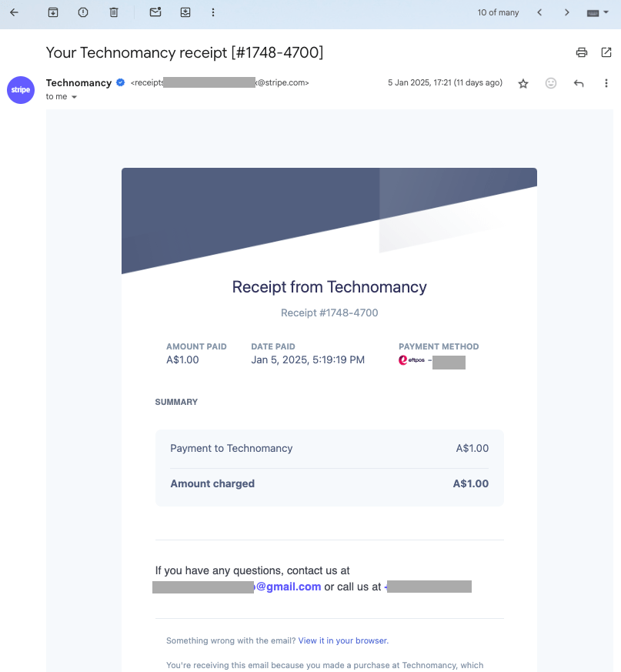Go to the newer email
Image resolution: width=621 pixels, height=672 pixels.
pyautogui.click(x=539, y=12)
